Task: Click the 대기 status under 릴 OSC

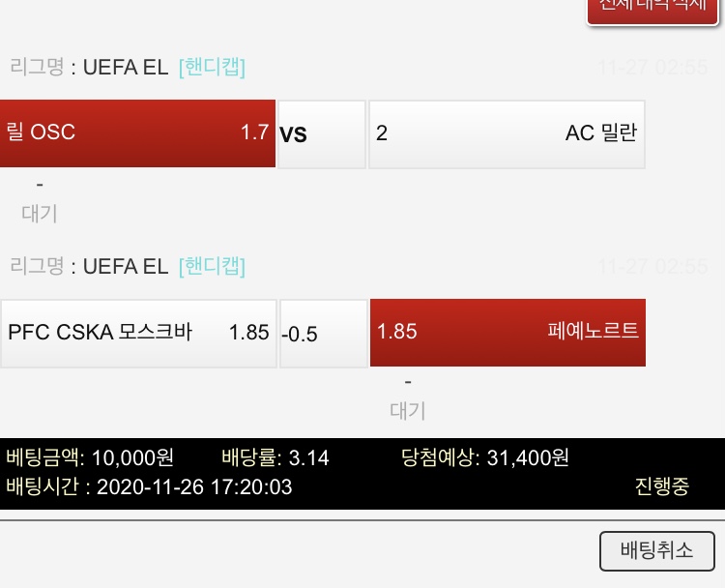Action: pos(40,214)
